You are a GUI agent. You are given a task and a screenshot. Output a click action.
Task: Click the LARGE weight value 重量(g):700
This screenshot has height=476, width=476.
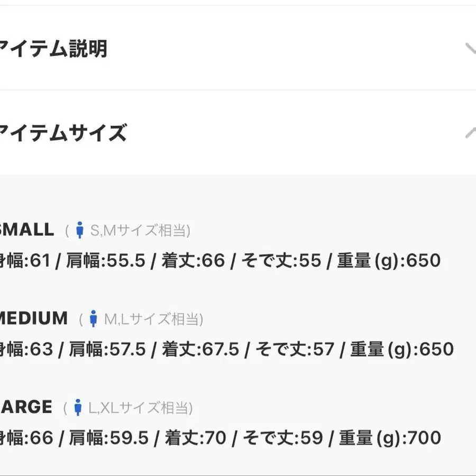coord(390,438)
